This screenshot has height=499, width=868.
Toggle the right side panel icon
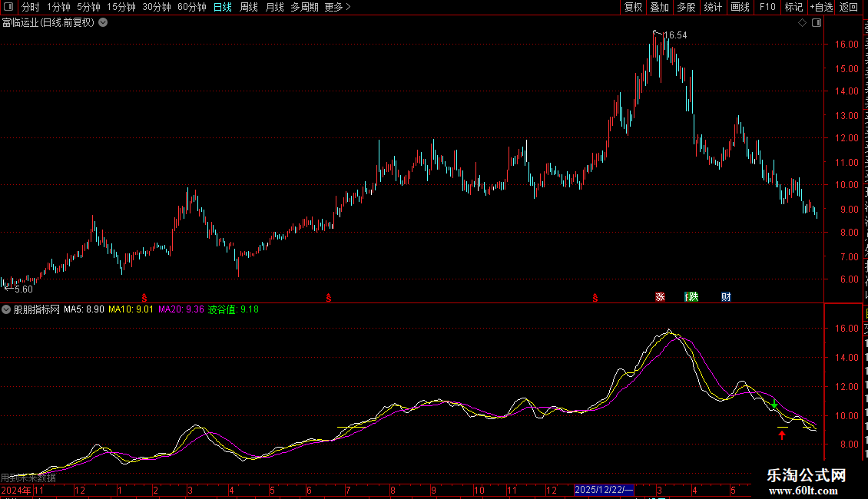pos(817,23)
